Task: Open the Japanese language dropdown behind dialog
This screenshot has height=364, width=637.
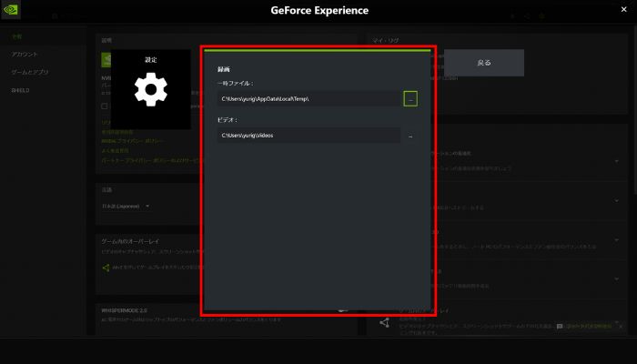Action: click(x=126, y=206)
